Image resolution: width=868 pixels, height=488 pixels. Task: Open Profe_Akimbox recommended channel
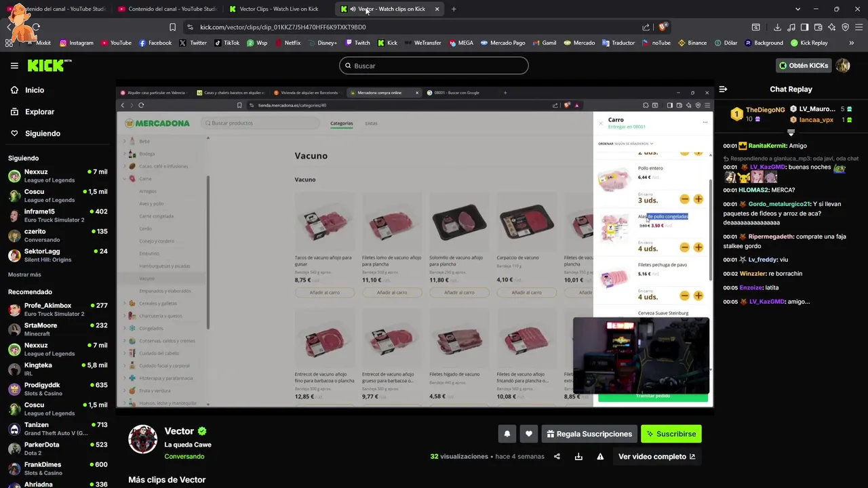[x=58, y=310]
